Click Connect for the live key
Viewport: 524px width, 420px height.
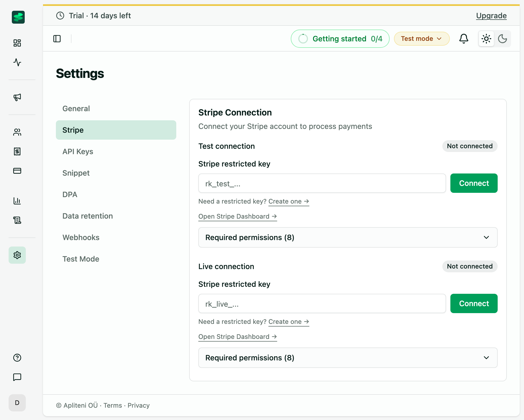[x=474, y=303]
